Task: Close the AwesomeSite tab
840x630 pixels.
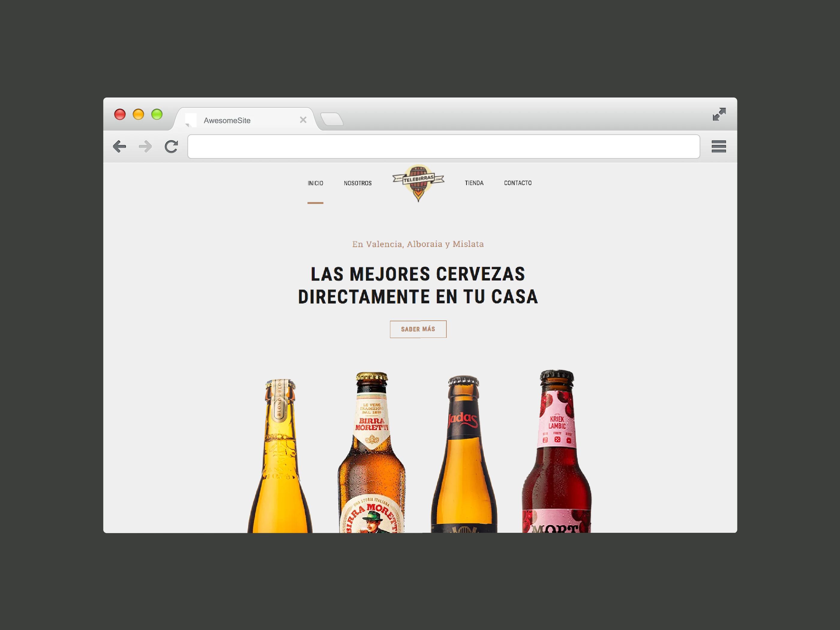Action: pyautogui.click(x=303, y=120)
